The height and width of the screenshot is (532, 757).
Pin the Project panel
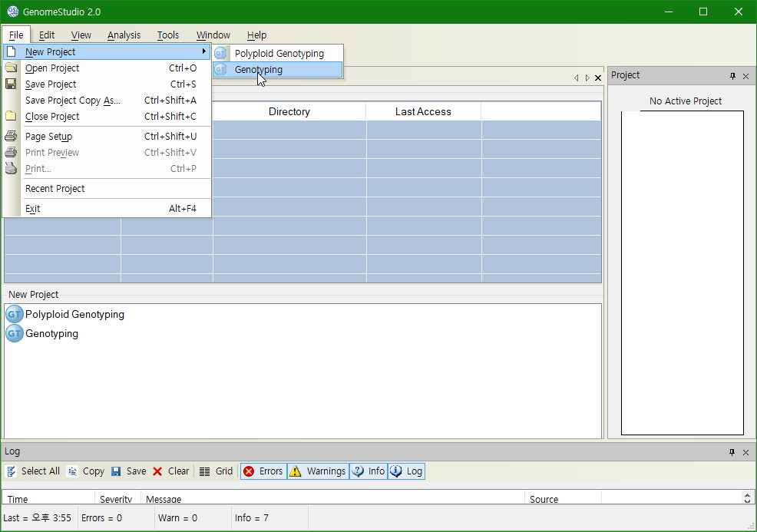pyautogui.click(x=733, y=76)
